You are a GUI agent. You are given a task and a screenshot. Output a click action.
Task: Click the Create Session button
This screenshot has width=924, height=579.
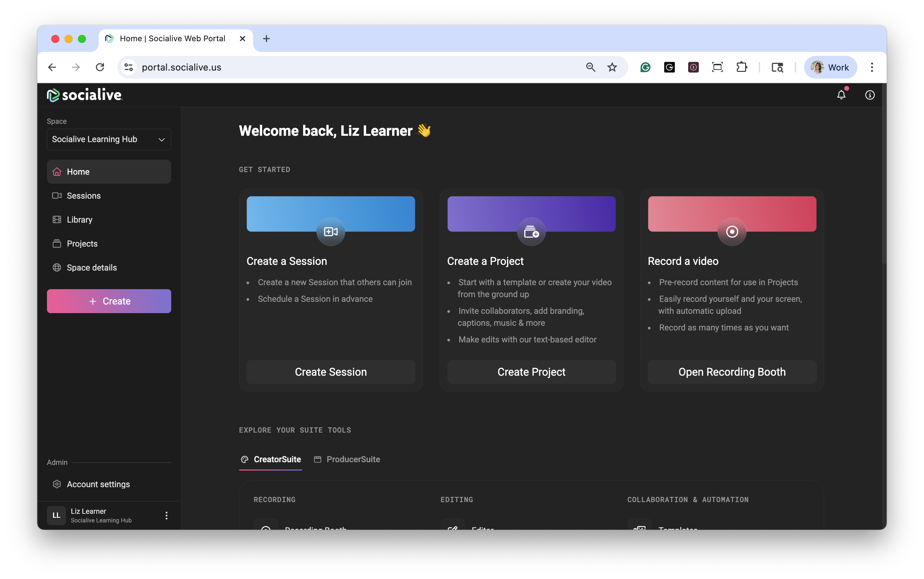point(330,372)
